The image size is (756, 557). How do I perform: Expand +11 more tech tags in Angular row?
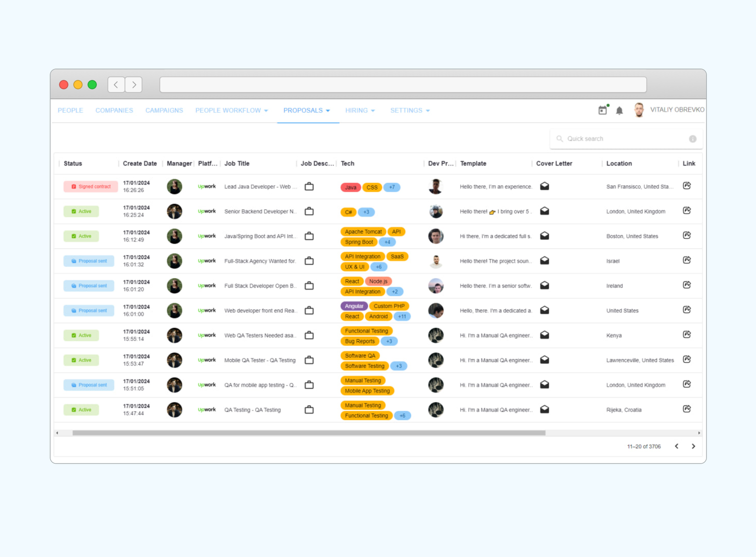402,316
